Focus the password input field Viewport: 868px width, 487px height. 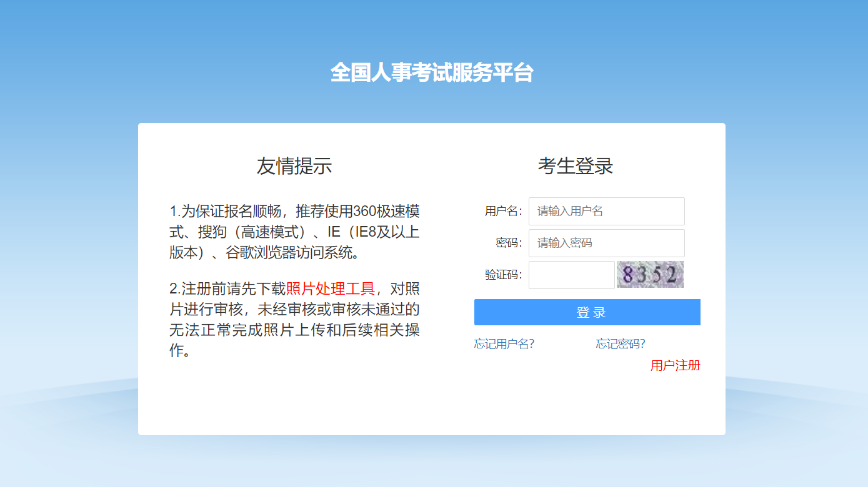click(x=606, y=243)
